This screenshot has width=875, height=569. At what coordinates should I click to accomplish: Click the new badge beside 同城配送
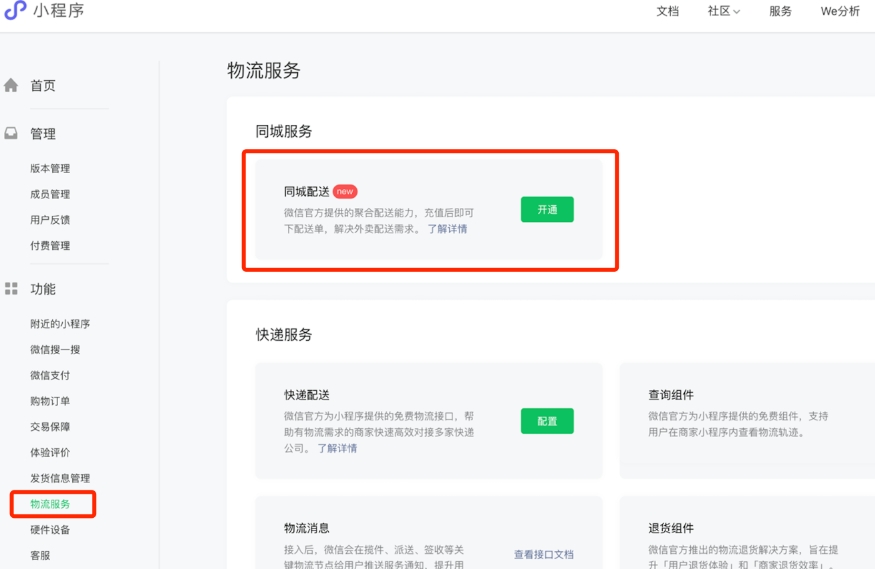click(345, 191)
